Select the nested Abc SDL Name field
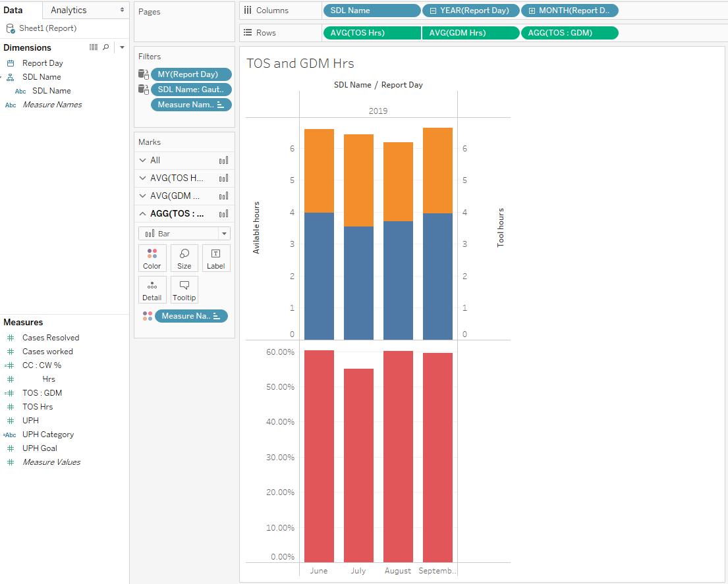 (x=51, y=91)
